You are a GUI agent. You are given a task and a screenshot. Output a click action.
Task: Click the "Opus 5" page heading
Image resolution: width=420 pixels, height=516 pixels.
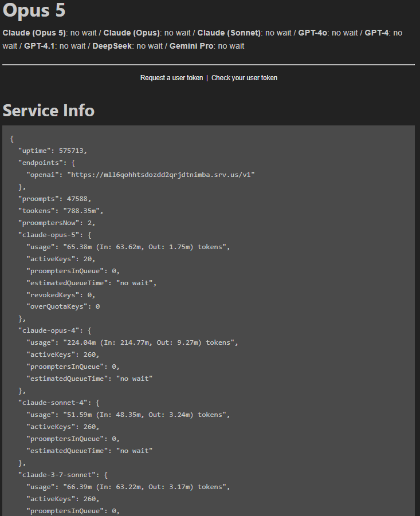click(x=34, y=10)
